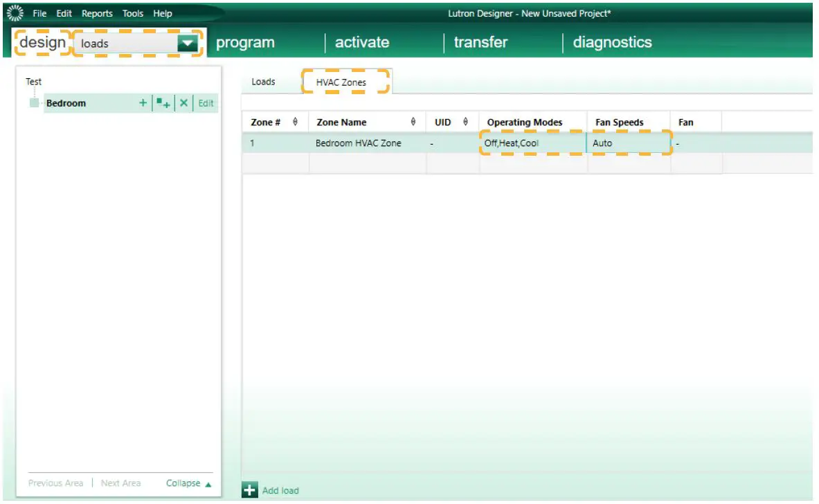
Task: Select the Bedroom area in the tree
Action: (x=66, y=103)
